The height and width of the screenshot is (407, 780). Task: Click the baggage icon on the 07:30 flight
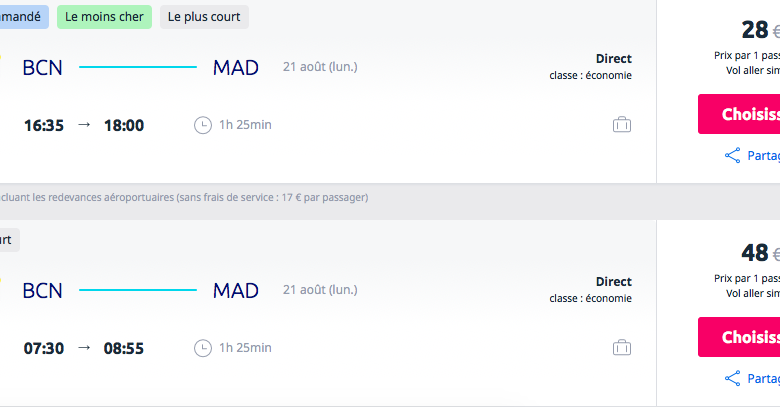tap(622, 347)
